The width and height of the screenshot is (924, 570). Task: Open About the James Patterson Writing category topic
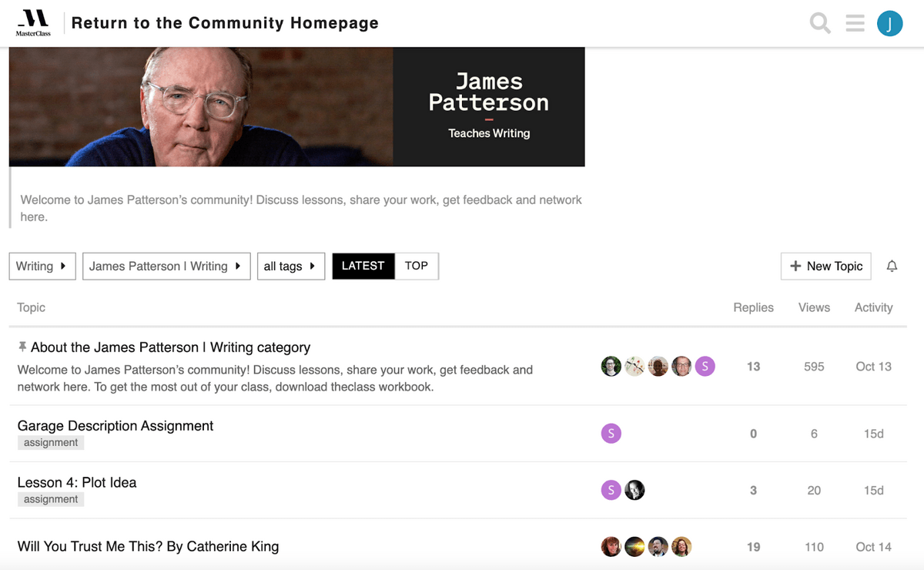tap(170, 347)
